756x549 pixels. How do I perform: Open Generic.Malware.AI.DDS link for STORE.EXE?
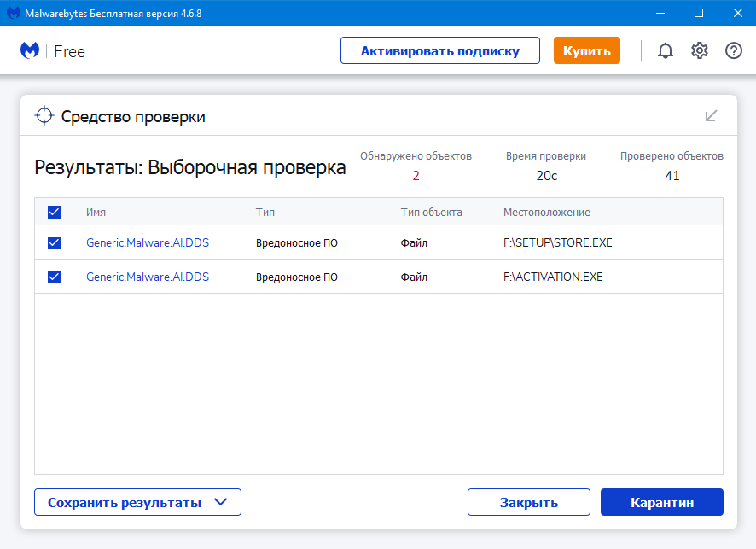pos(147,242)
